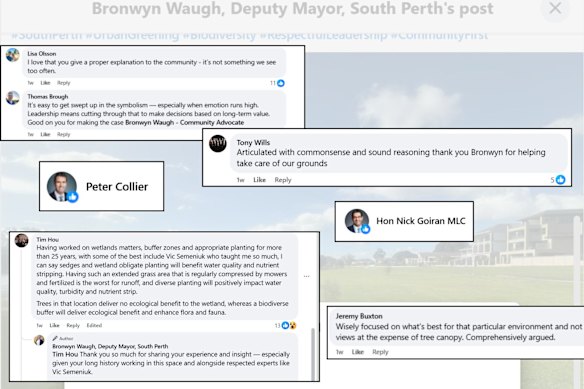Reply to Tony Wills' comment
The image size is (584, 389).
point(283,180)
